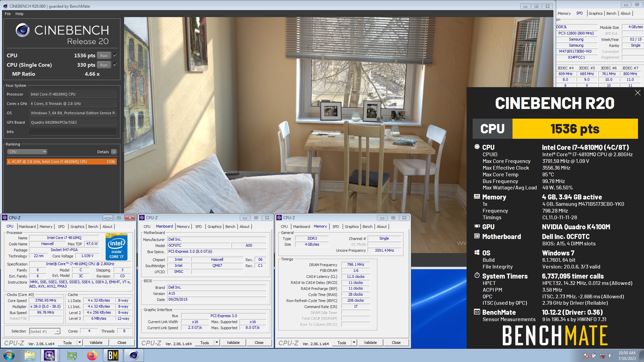Open Windows Explorer from the taskbar
This screenshot has width=644, height=362.
[30, 355]
